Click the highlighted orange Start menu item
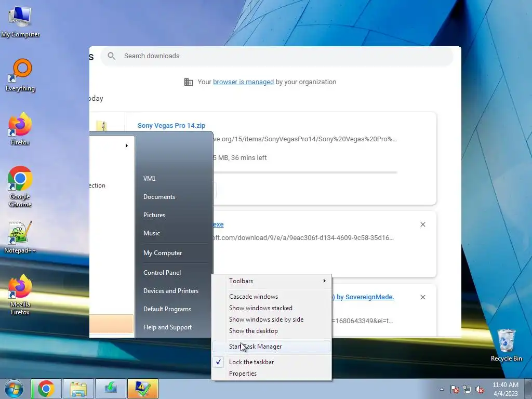The image size is (532, 399). pos(111,324)
